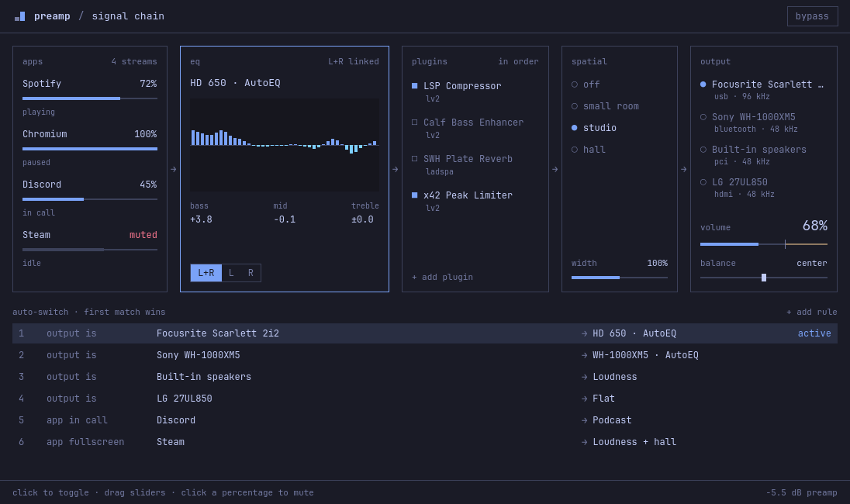Click the active status on rule 1

(814, 333)
